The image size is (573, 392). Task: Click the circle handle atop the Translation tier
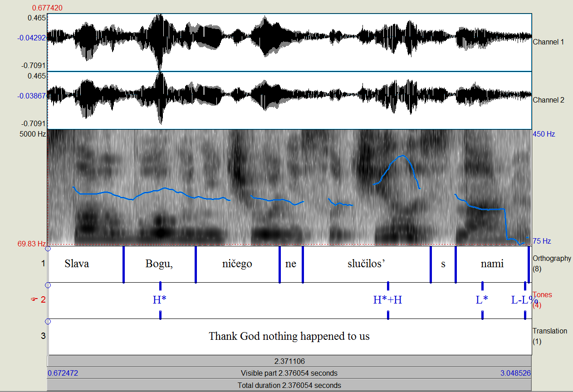coord(48,322)
